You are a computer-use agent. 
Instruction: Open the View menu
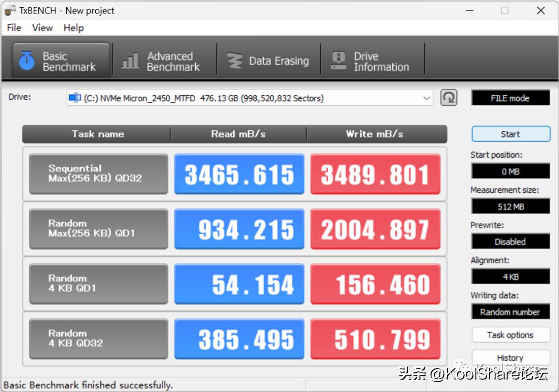click(42, 28)
